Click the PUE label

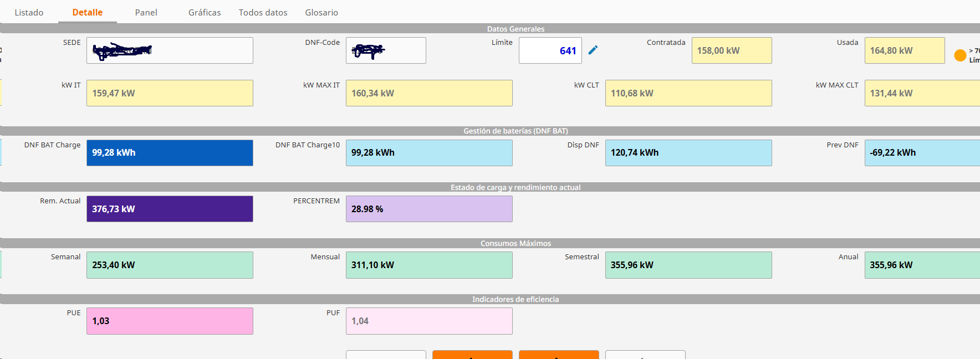coord(74,312)
